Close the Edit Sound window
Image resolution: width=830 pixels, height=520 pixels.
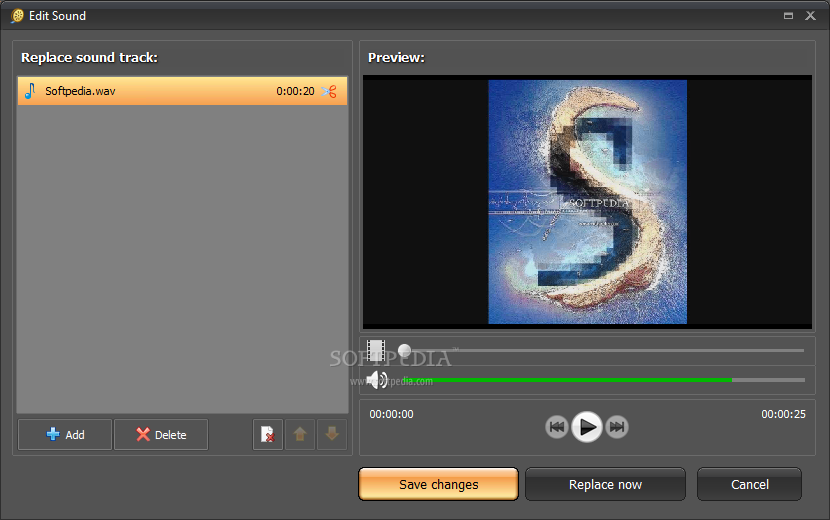810,16
